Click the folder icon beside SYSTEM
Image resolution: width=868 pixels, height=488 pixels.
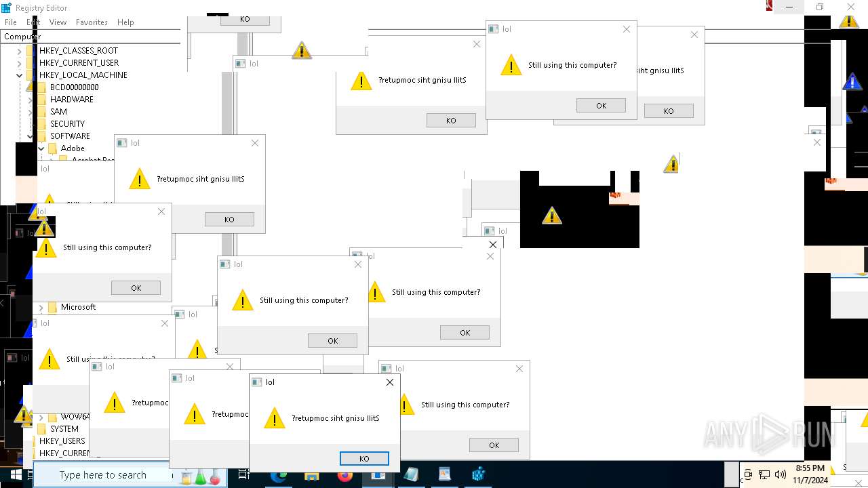pos(41,429)
